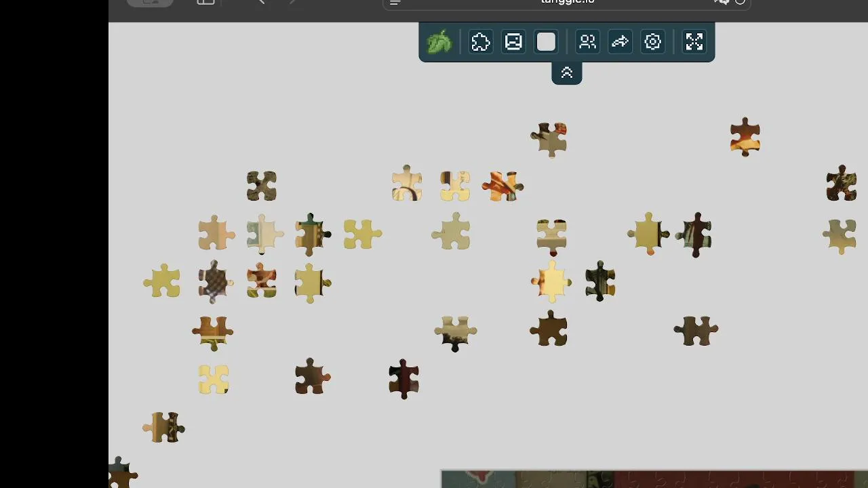Open the puzzle piece menu icon
Screen dimensions: 868x488
(x=481, y=42)
